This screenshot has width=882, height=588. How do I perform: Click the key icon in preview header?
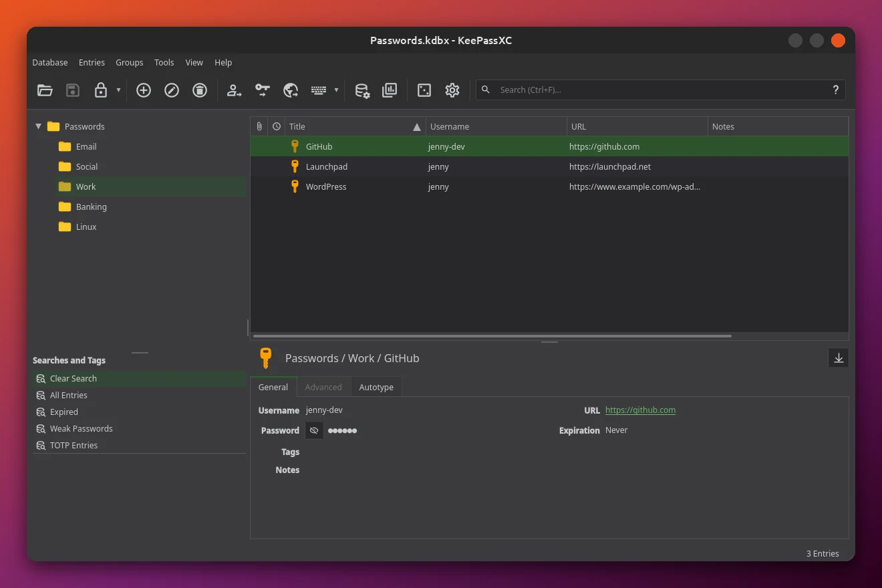tap(266, 358)
